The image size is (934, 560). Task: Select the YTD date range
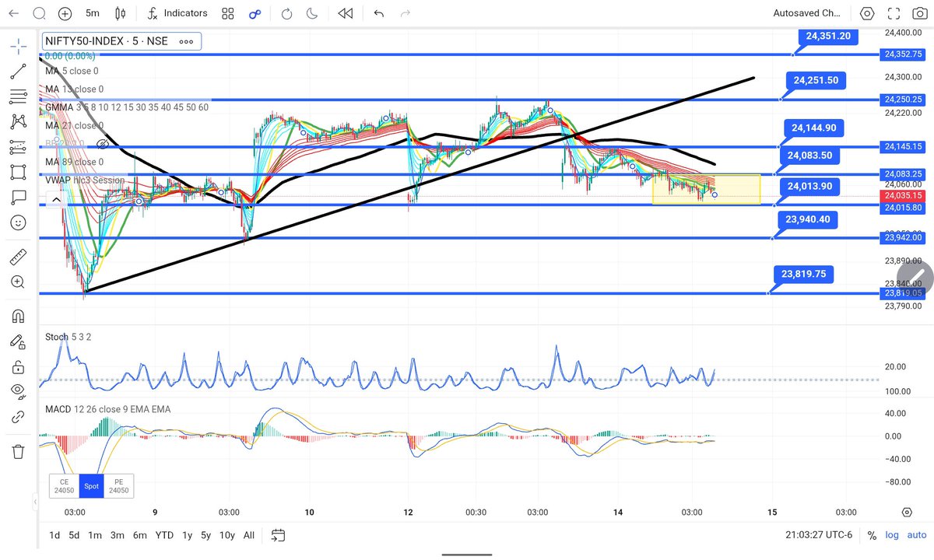point(164,536)
